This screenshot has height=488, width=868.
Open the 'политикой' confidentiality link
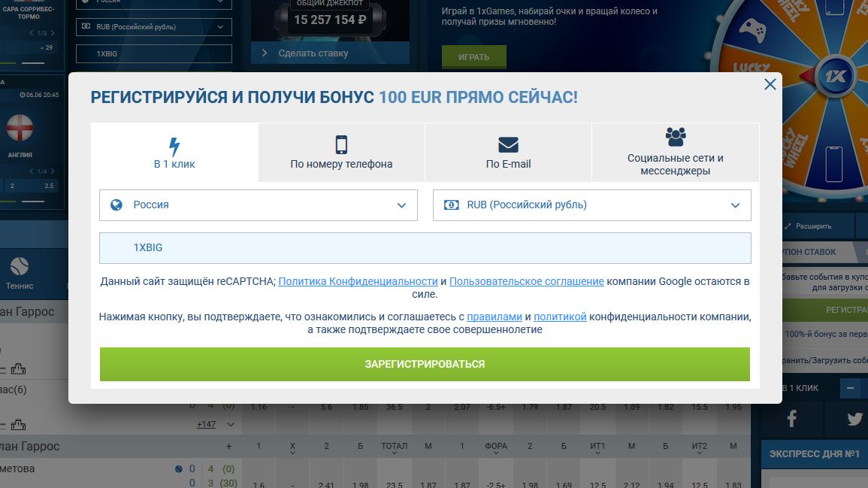pos(560,317)
